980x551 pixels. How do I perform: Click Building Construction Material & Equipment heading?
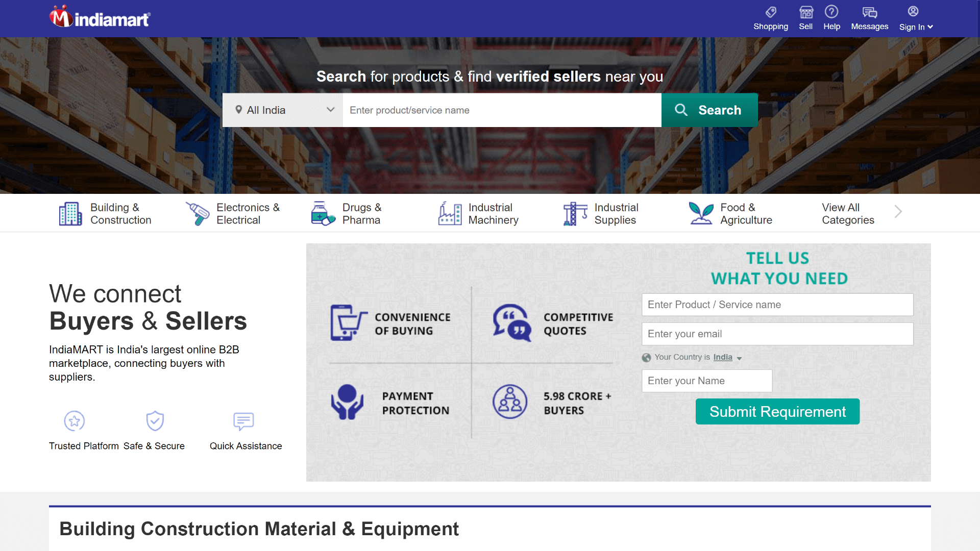(x=259, y=529)
